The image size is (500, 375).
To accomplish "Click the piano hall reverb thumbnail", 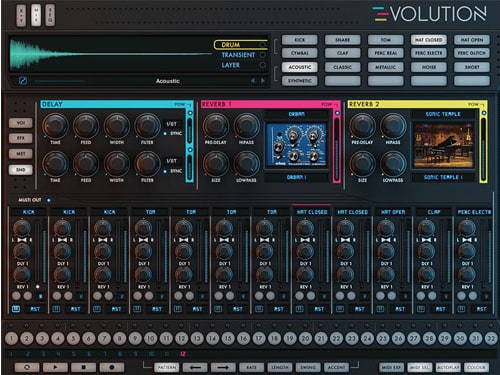I will click(x=443, y=145).
